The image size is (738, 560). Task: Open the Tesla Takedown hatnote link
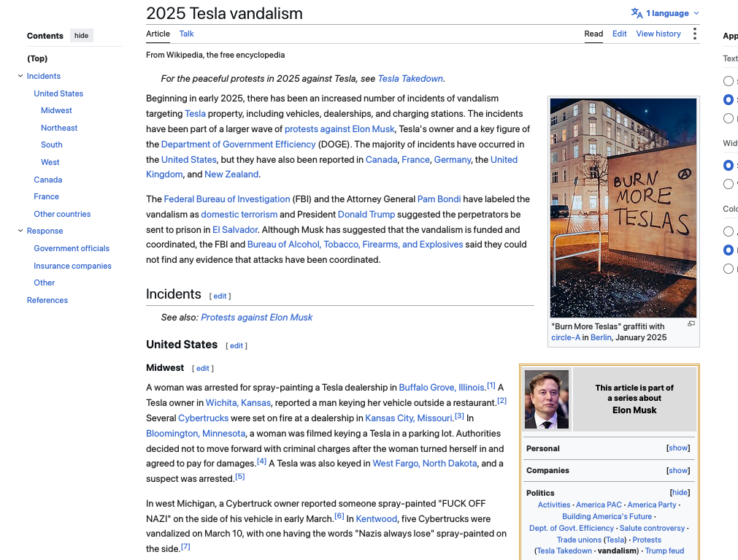410,79
